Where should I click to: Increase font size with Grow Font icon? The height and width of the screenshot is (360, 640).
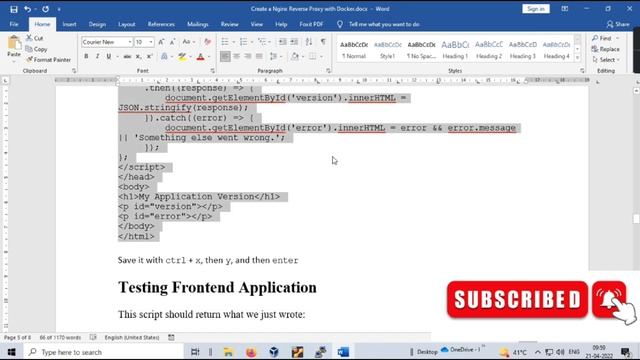pos(161,42)
